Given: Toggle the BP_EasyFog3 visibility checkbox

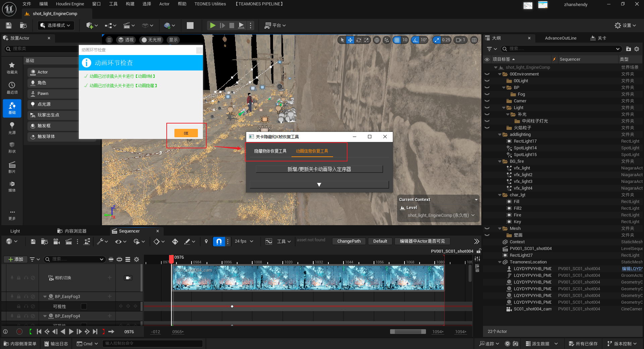Looking at the screenshot, I should (x=84, y=306).
